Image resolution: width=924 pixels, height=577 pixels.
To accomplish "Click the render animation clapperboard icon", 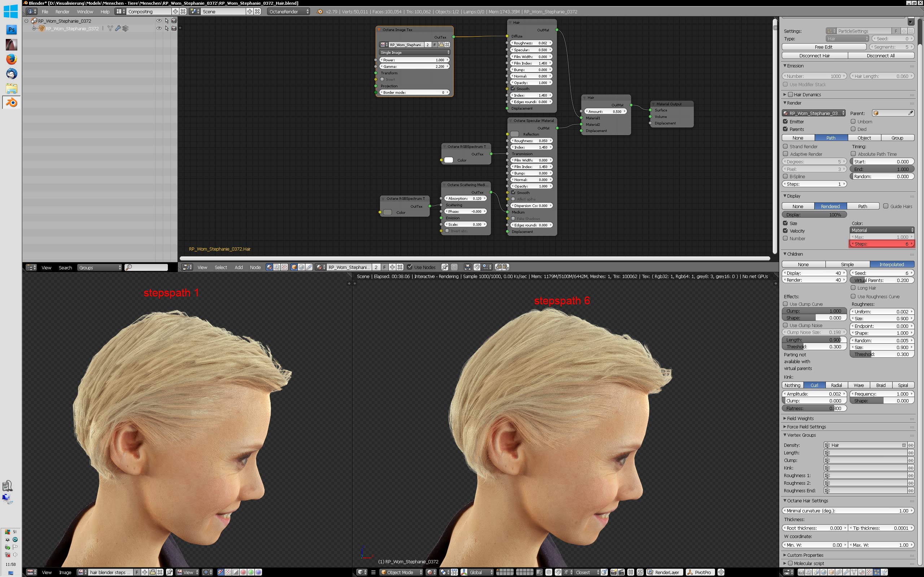I will pos(621,572).
